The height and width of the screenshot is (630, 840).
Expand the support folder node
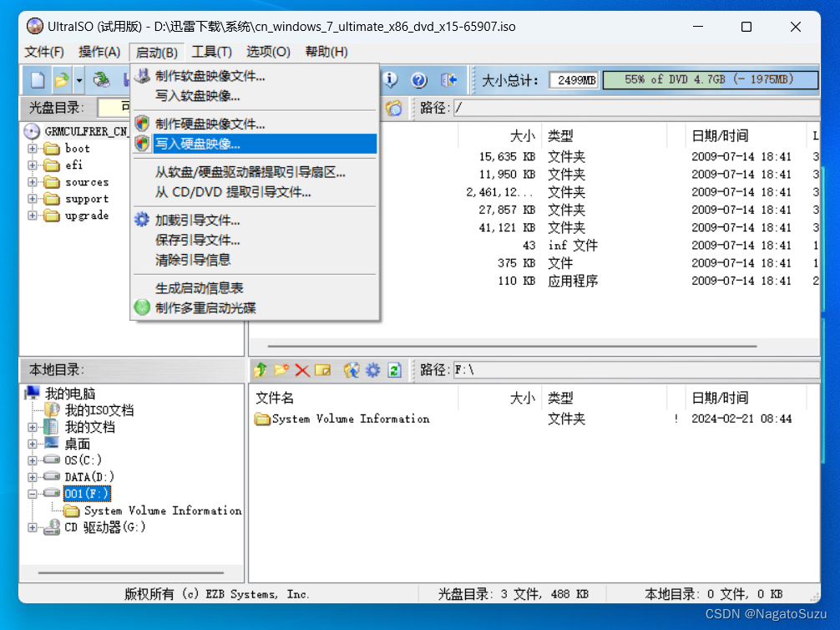coord(33,199)
